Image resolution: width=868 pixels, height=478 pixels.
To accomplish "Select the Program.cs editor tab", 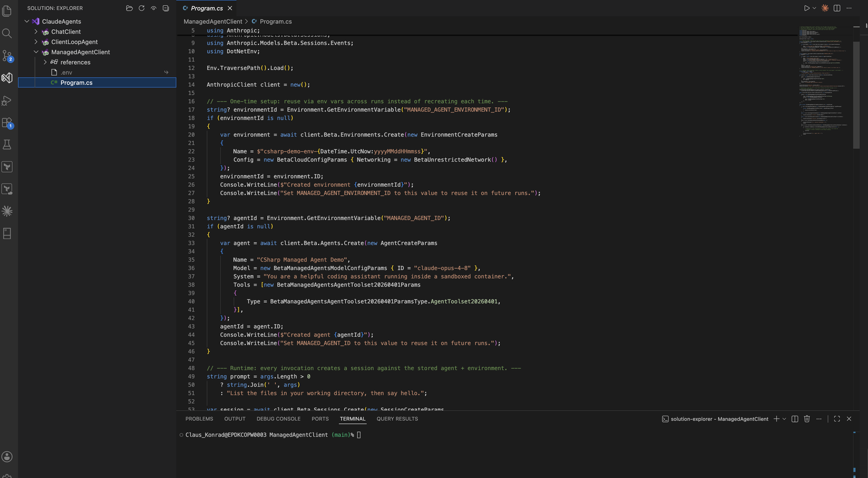I will [x=206, y=8].
